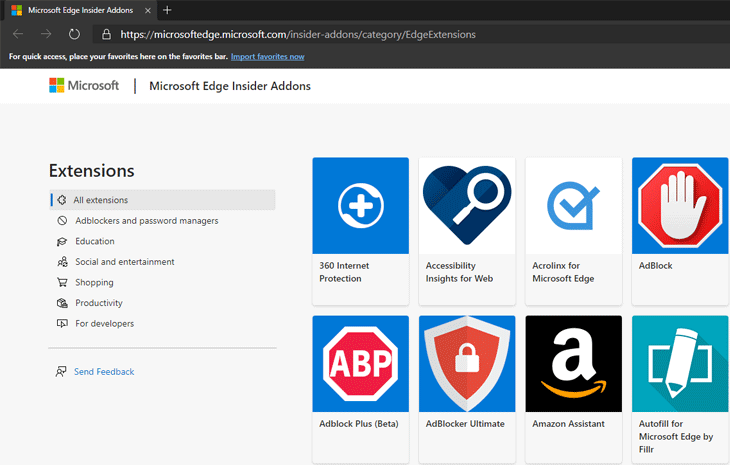Open Acrolinx for Microsoft Edge checkmark icon
The width and height of the screenshot is (730, 465).
pyautogui.click(x=574, y=206)
